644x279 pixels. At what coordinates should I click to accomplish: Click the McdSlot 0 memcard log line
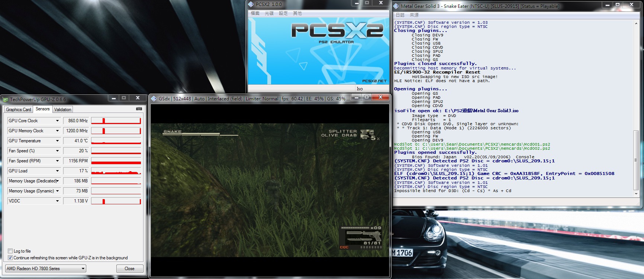tap(472, 144)
